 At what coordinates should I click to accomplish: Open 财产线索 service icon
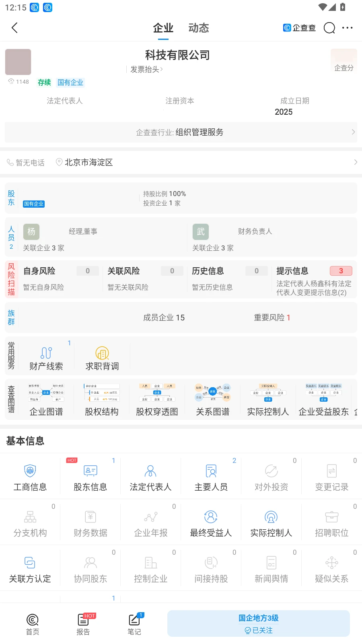tap(46, 357)
